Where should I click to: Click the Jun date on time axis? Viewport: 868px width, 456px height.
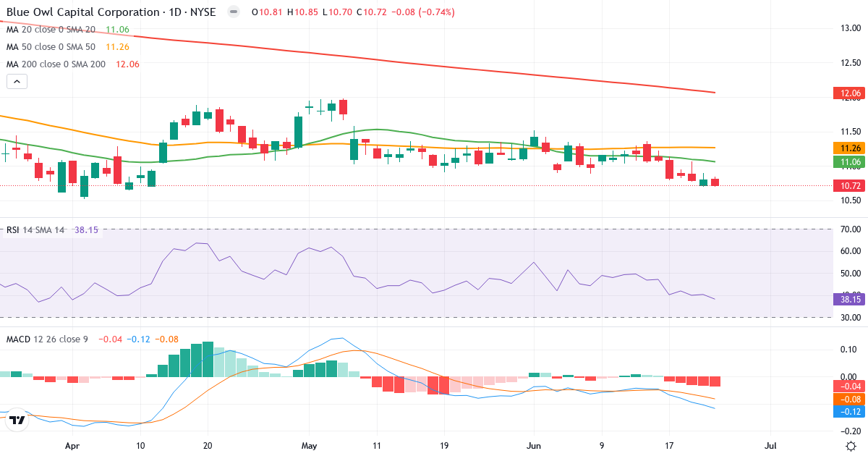(534, 446)
